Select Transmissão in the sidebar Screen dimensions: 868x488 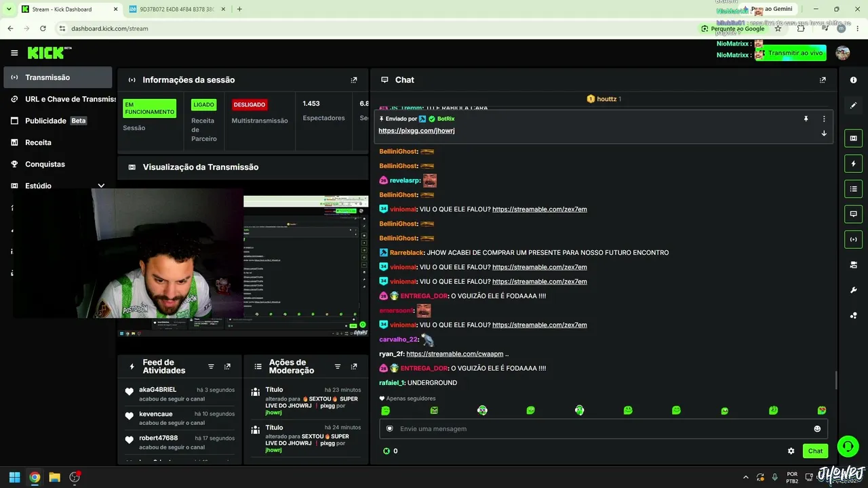(x=58, y=77)
